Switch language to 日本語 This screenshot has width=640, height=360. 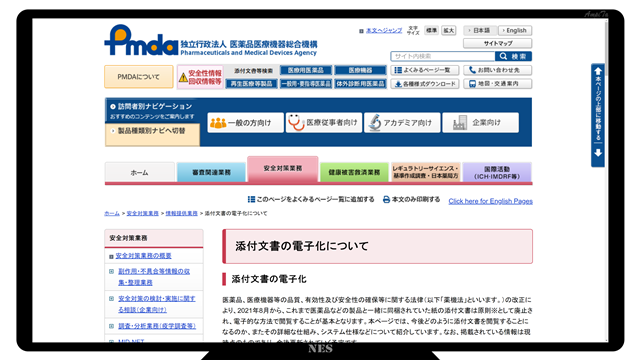tap(480, 31)
